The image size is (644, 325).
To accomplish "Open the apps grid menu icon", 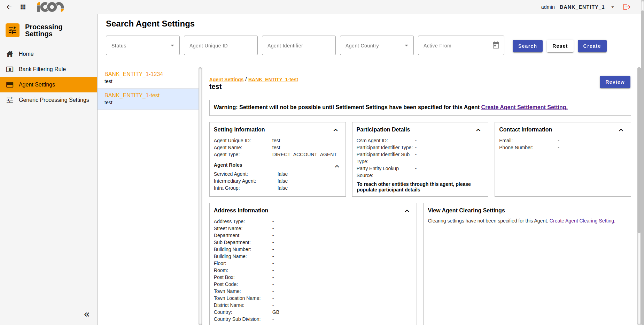I will coord(23,7).
